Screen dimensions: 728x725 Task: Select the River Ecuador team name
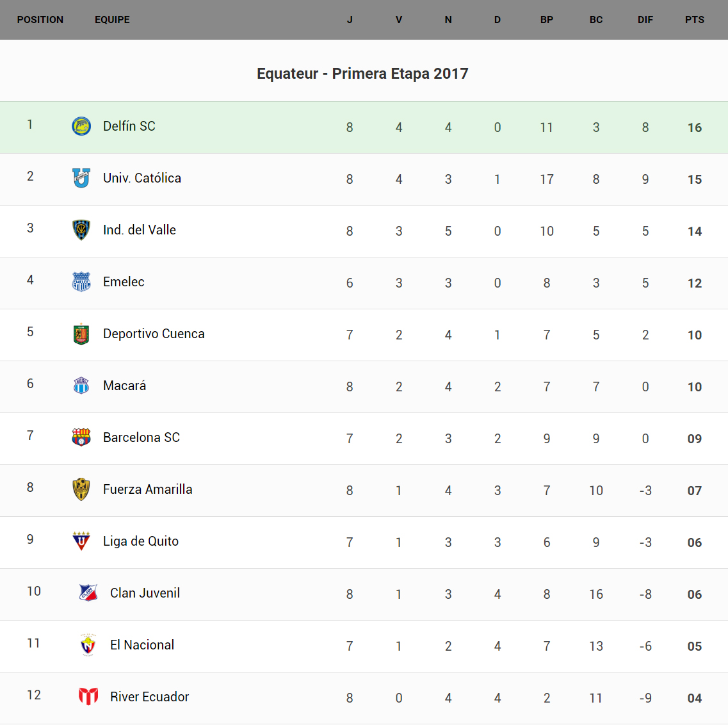coord(149,697)
